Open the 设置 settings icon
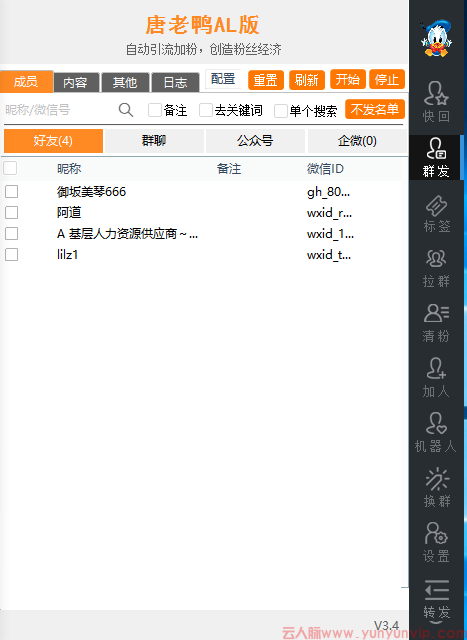This screenshot has height=640, width=467. 436,543
